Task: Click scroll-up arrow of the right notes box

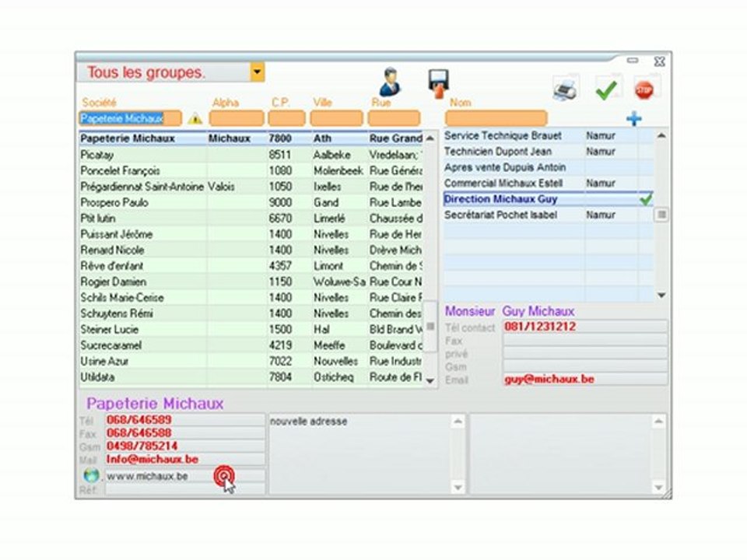Action: tap(658, 422)
